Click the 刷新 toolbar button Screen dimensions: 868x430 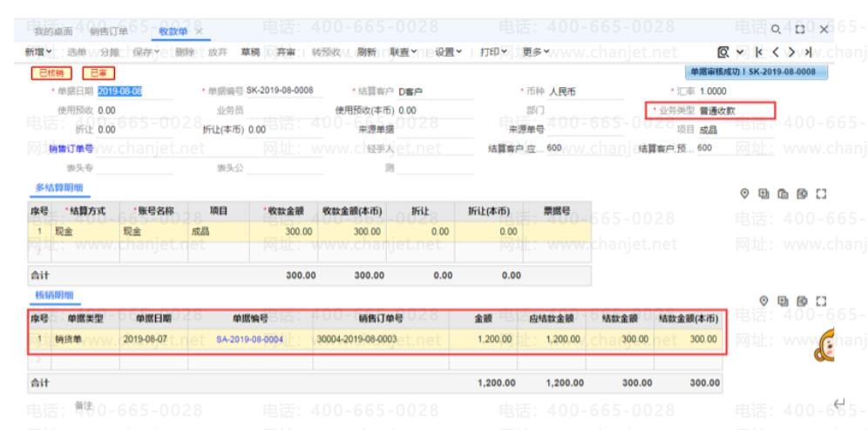[366, 52]
